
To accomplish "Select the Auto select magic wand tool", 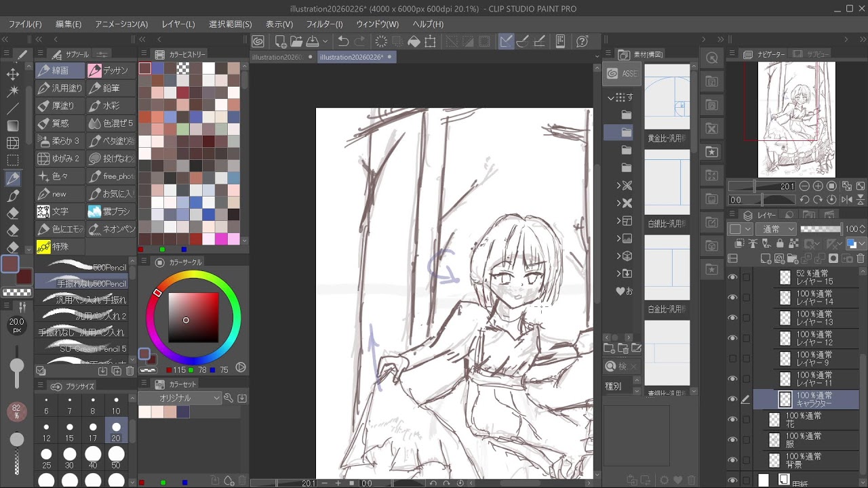I will [x=12, y=91].
